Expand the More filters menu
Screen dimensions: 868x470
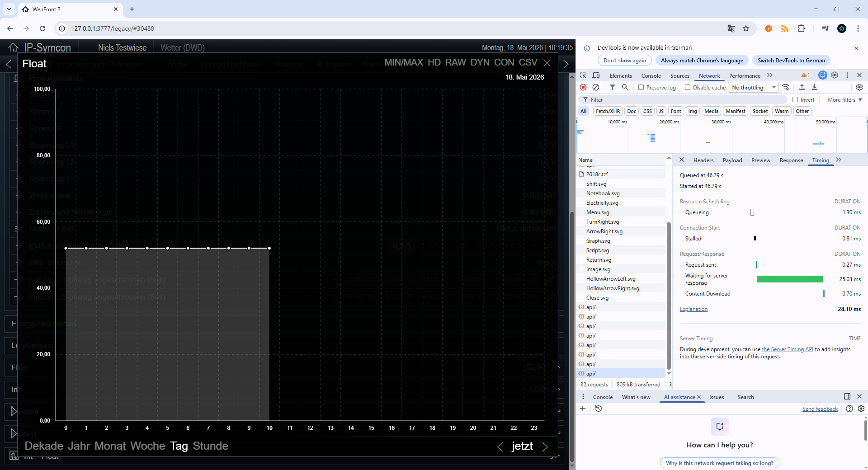pyautogui.click(x=845, y=100)
